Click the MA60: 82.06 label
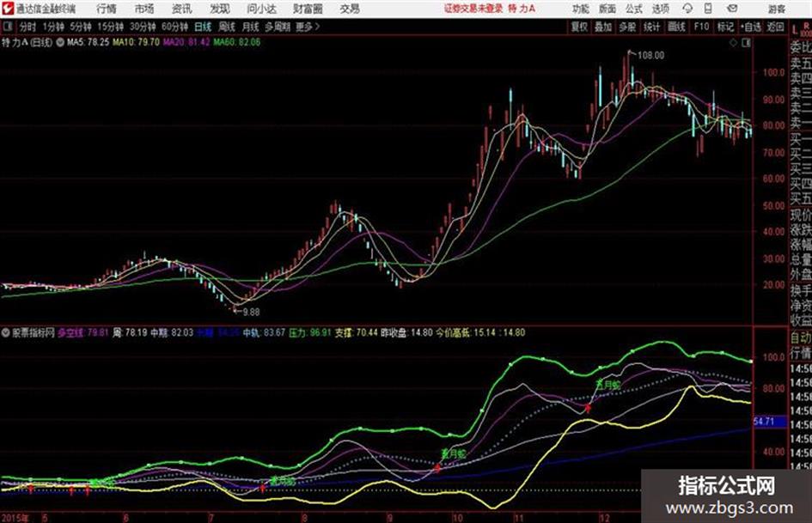Image resolution: width=812 pixels, height=523 pixels. click(236, 42)
